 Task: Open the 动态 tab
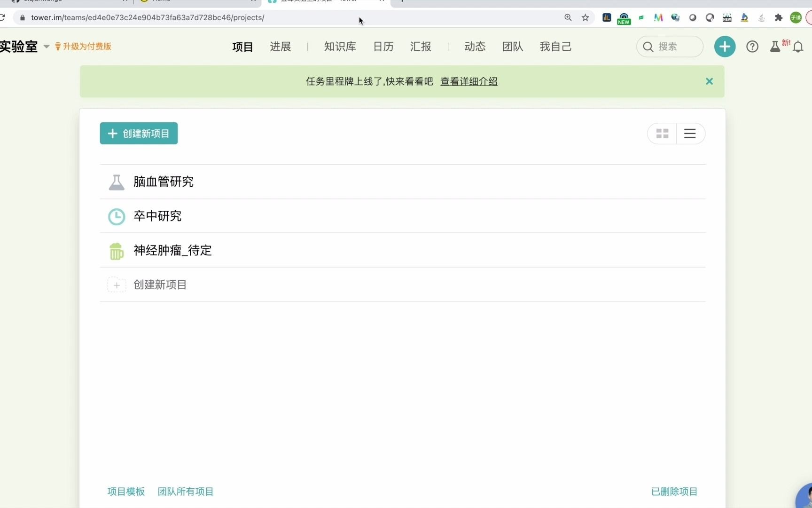tap(475, 47)
